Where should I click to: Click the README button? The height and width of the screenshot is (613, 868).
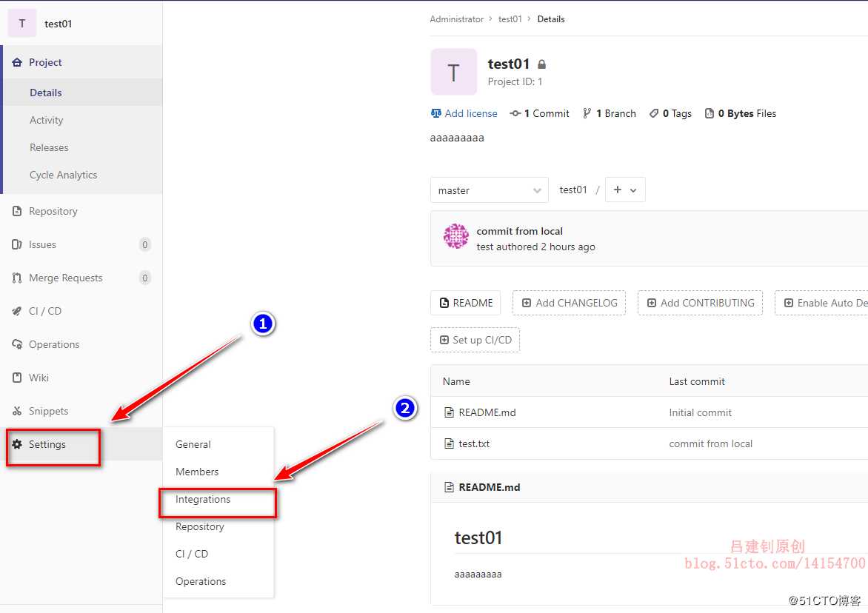(466, 304)
